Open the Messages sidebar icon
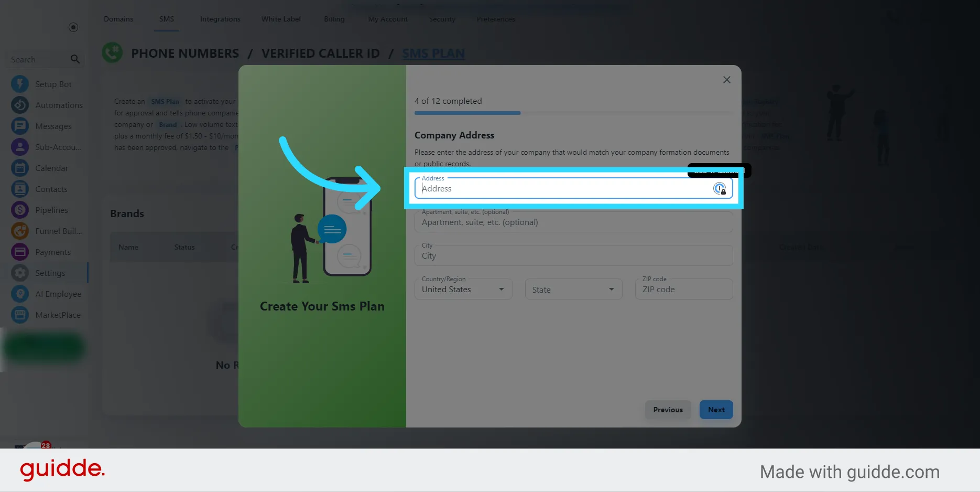Image resolution: width=980 pixels, height=492 pixels. click(20, 126)
